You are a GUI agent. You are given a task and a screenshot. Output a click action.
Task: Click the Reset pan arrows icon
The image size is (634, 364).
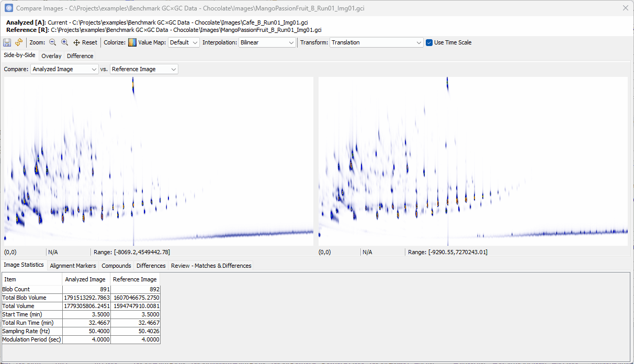76,43
